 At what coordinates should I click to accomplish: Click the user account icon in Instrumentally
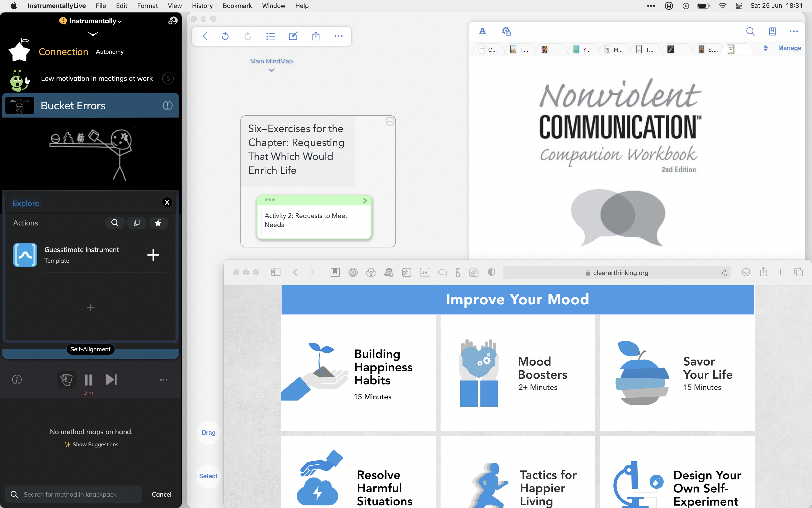pyautogui.click(x=173, y=21)
